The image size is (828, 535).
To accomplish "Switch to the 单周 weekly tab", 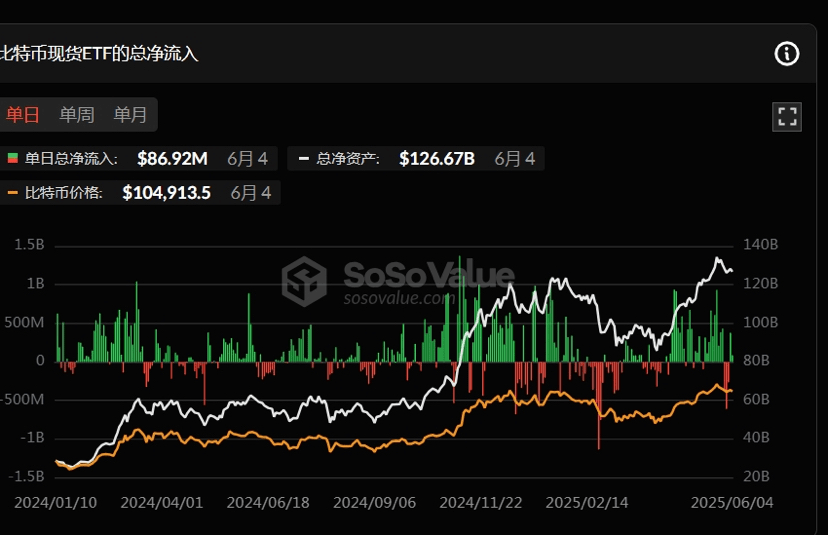I will pos(77,115).
